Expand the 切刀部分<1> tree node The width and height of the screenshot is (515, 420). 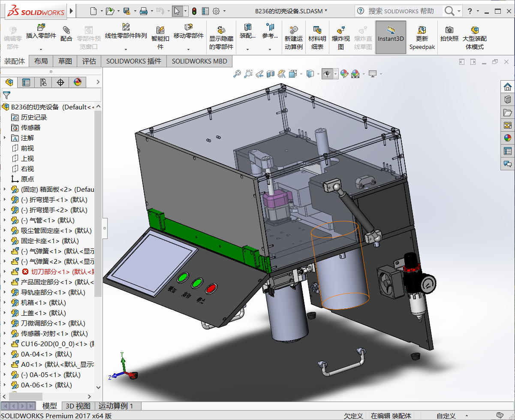(4, 272)
